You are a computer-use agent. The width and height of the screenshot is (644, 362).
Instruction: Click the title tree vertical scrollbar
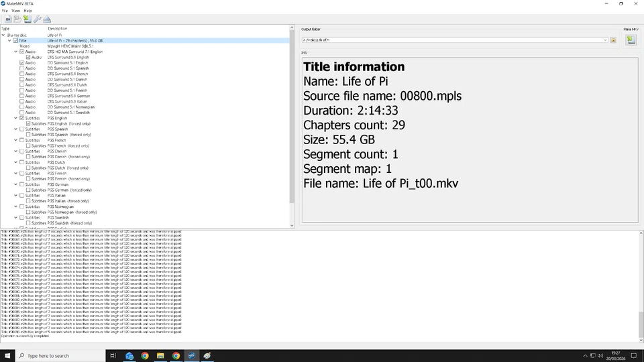click(x=292, y=117)
